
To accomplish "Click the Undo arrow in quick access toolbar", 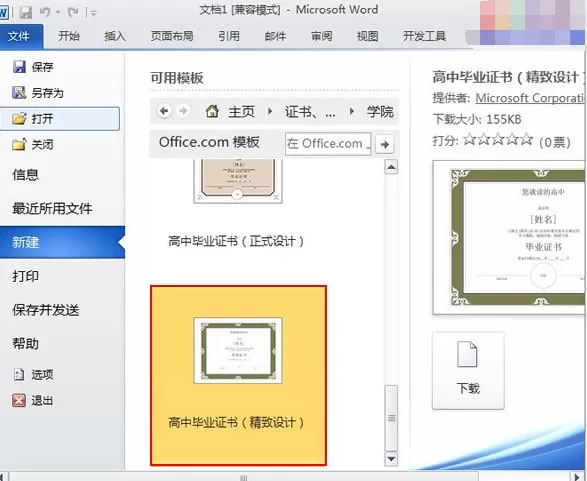I will point(45,12).
